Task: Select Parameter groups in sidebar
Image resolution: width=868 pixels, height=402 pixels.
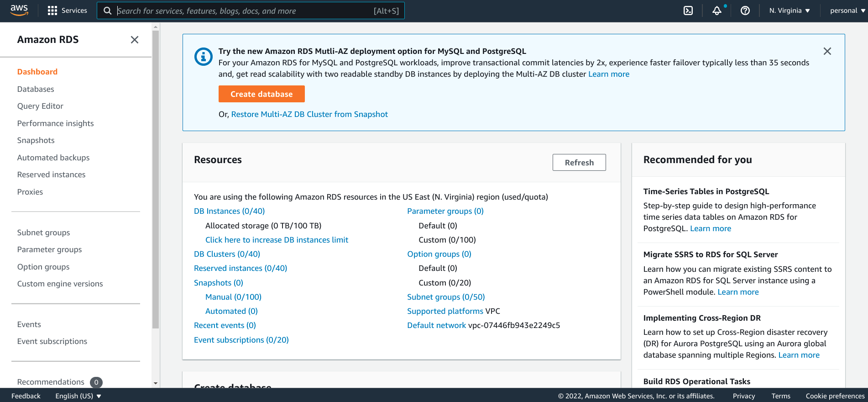Action: click(x=49, y=249)
